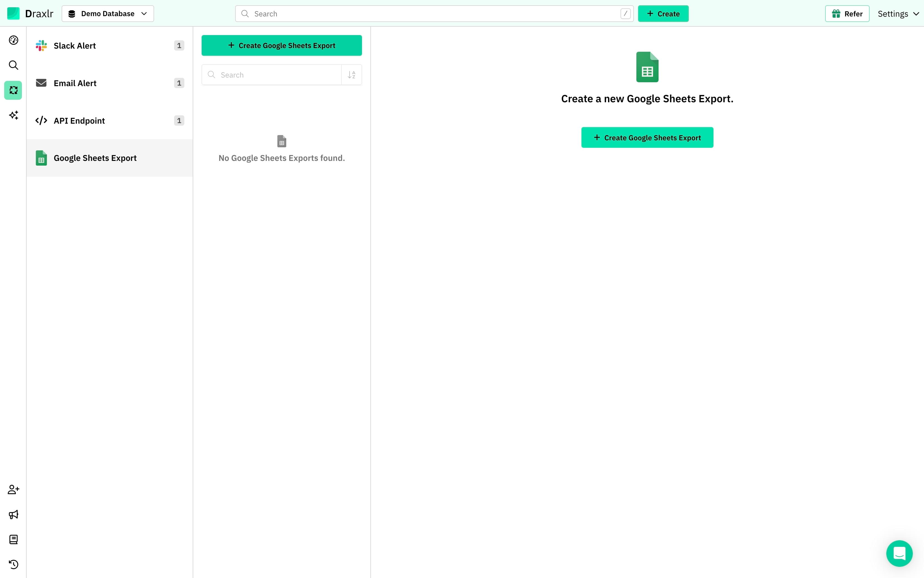Select Google Sheets Export in the list
This screenshot has width=924, height=578.
pos(110,158)
